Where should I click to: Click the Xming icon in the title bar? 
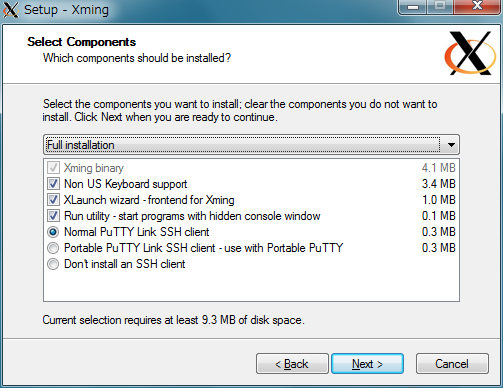[x=11, y=10]
